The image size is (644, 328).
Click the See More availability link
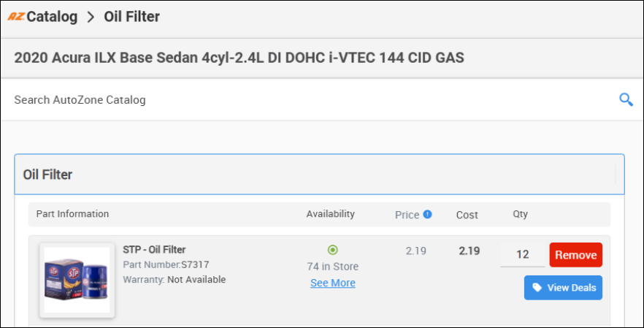point(333,283)
